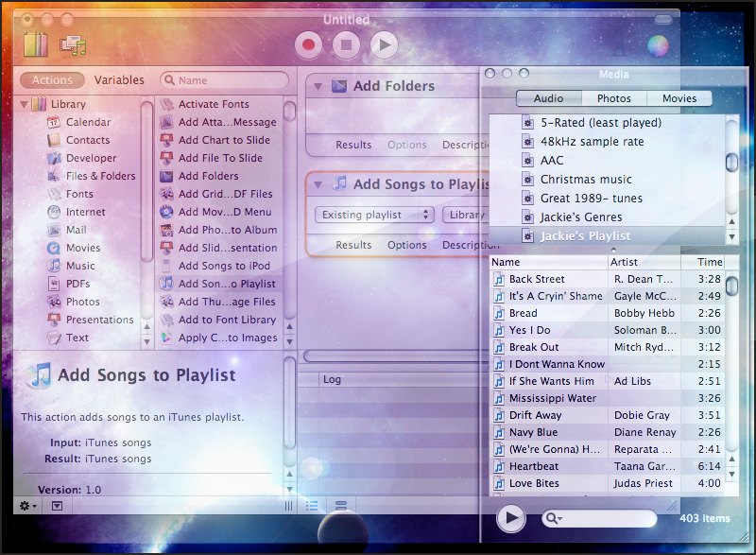The height and width of the screenshot is (555, 756).
Task: Select the Music category icon
Action: (x=54, y=266)
